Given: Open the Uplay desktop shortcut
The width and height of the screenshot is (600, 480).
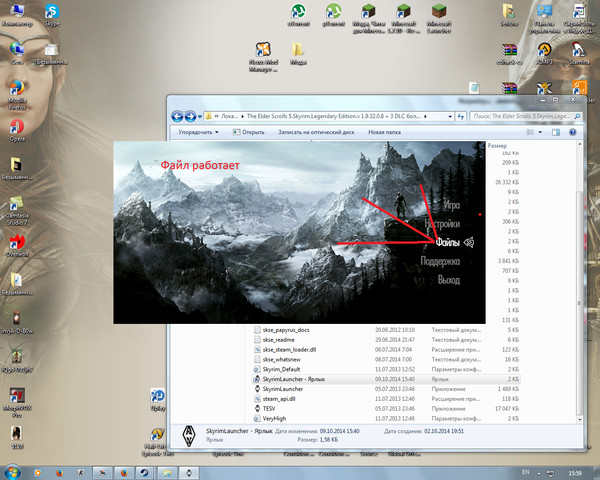Looking at the screenshot, I should click(158, 400).
